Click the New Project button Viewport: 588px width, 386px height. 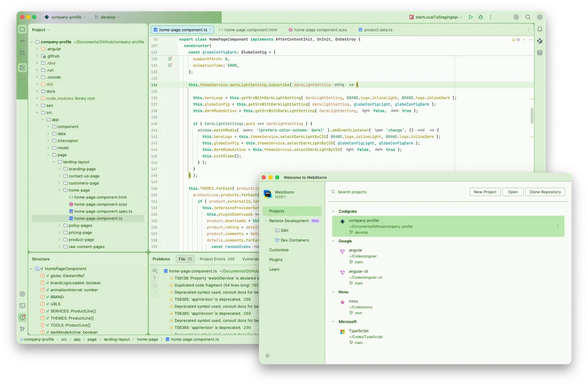pyautogui.click(x=485, y=192)
